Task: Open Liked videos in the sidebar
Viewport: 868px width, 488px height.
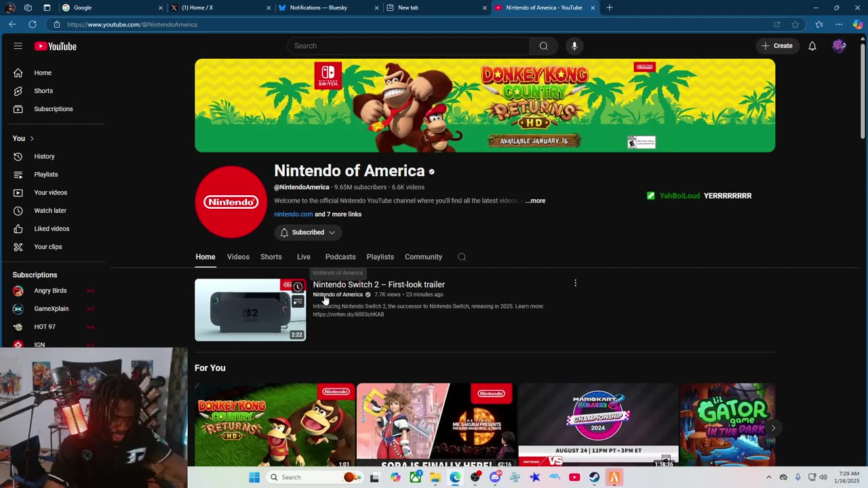Action: (53, 229)
